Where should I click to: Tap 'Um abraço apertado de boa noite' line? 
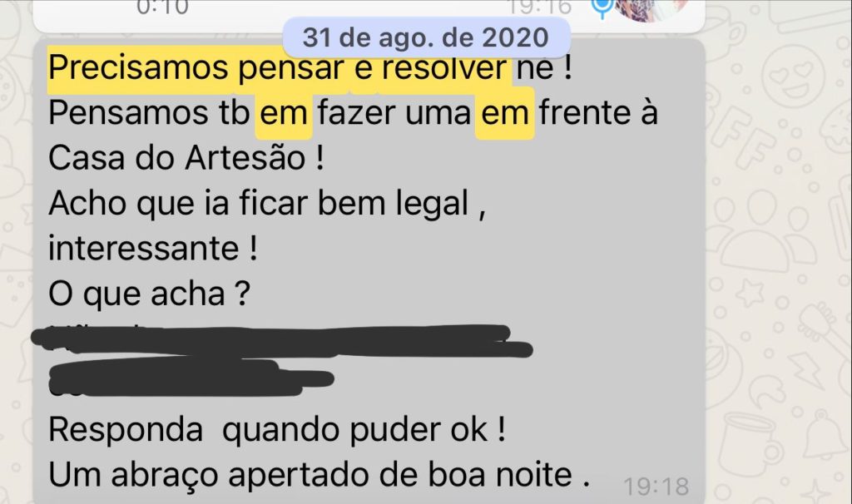point(319,475)
